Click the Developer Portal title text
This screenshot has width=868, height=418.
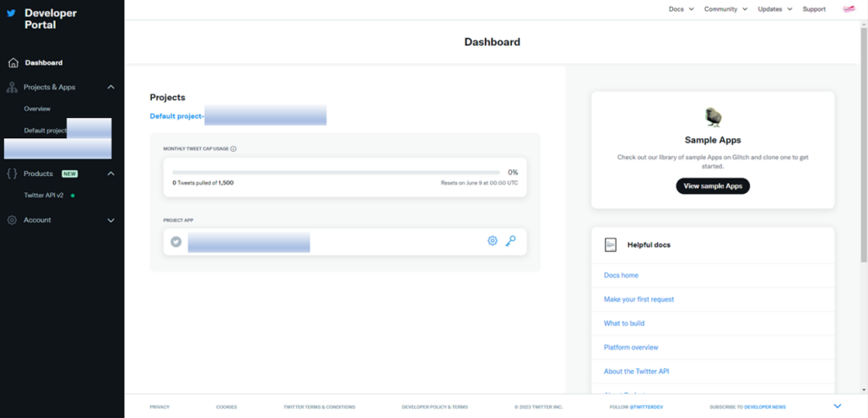click(x=51, y=19)
